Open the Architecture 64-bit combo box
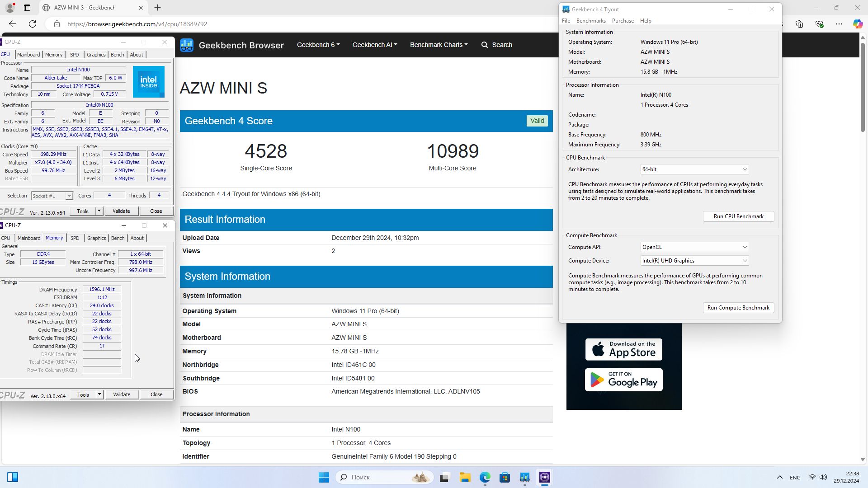 pos(694,169)
